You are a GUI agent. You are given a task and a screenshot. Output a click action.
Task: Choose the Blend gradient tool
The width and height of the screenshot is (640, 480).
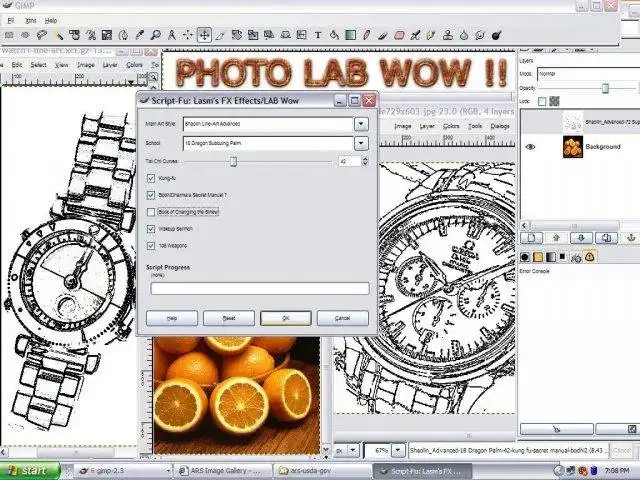(x=350, y=36)
